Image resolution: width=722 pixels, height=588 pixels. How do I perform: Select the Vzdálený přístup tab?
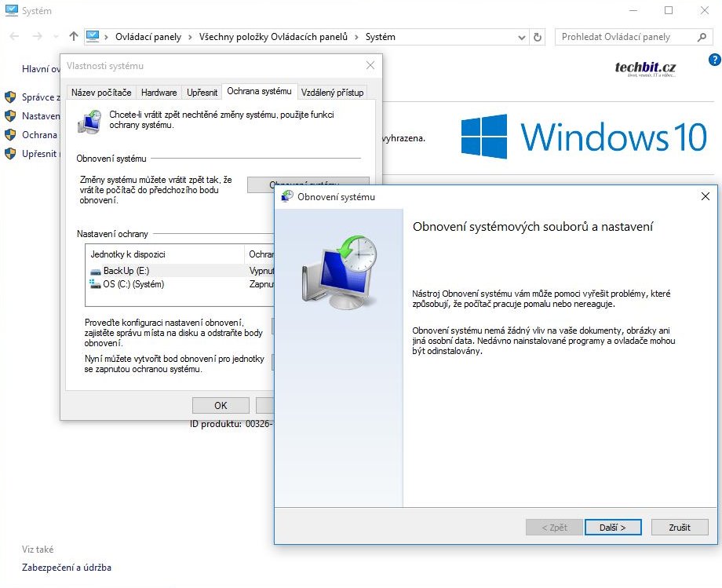[333, 93]
